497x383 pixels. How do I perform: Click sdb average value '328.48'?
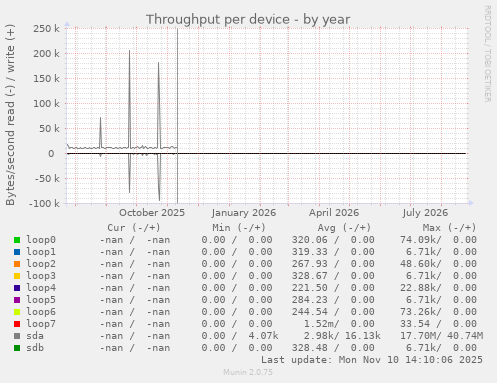pos(310,348)
